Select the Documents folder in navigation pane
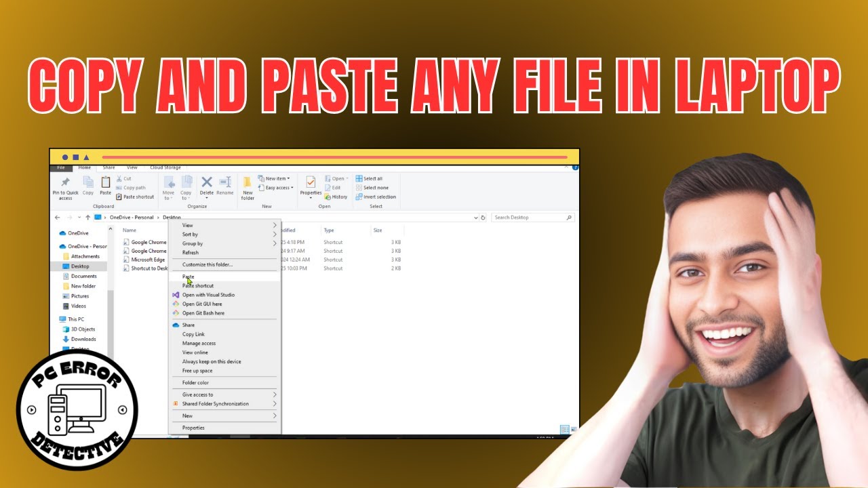868x488 pixels. (x=79, y=277)
